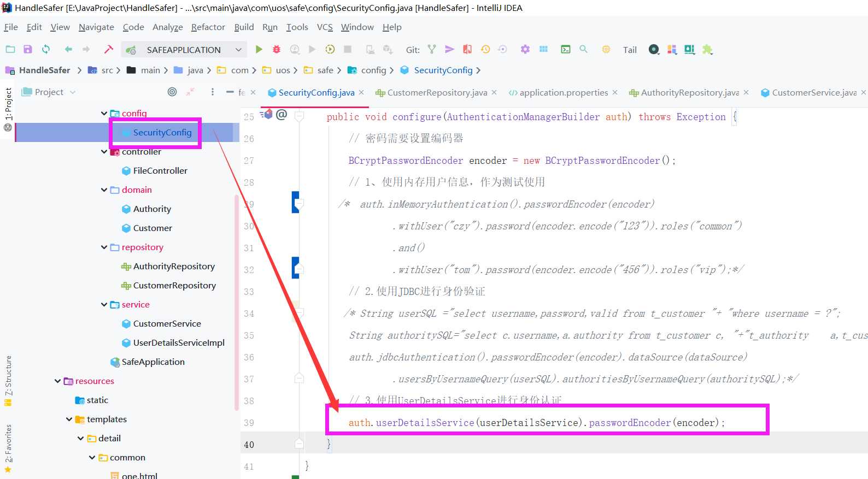Hide the Project panel with minus icon
This screenshot has width=868, height=479.
tap(230, 92)
